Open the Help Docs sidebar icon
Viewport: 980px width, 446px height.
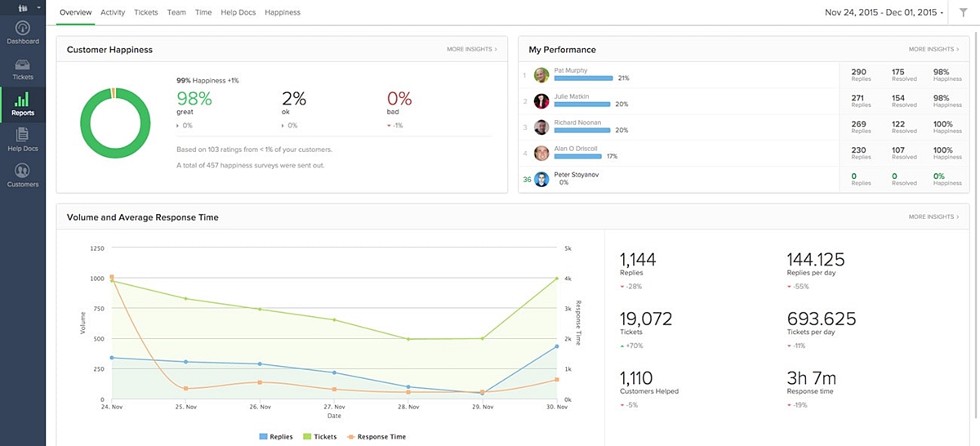pyautogui.click(x=22, y=136)
